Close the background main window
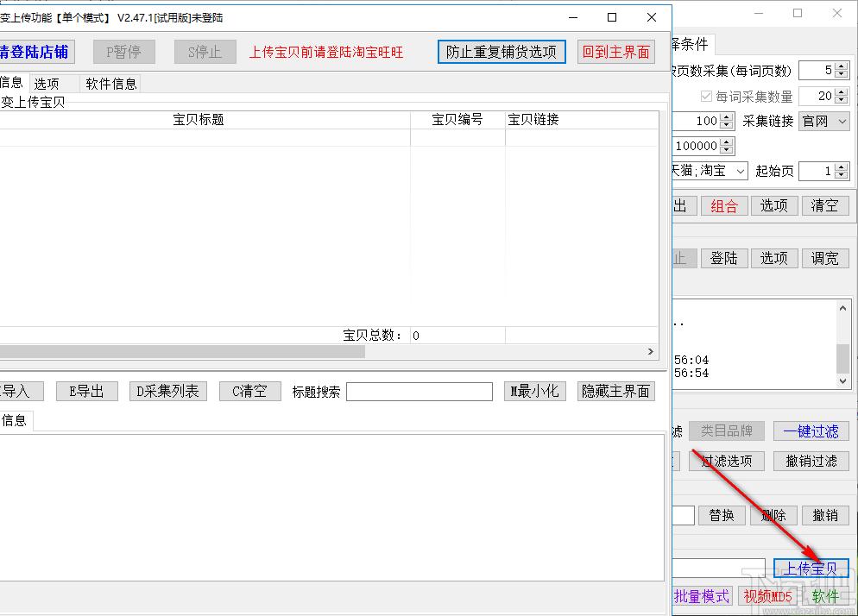Image resolution: width=858 pixels, height=616 pixels. pos(837,13)
